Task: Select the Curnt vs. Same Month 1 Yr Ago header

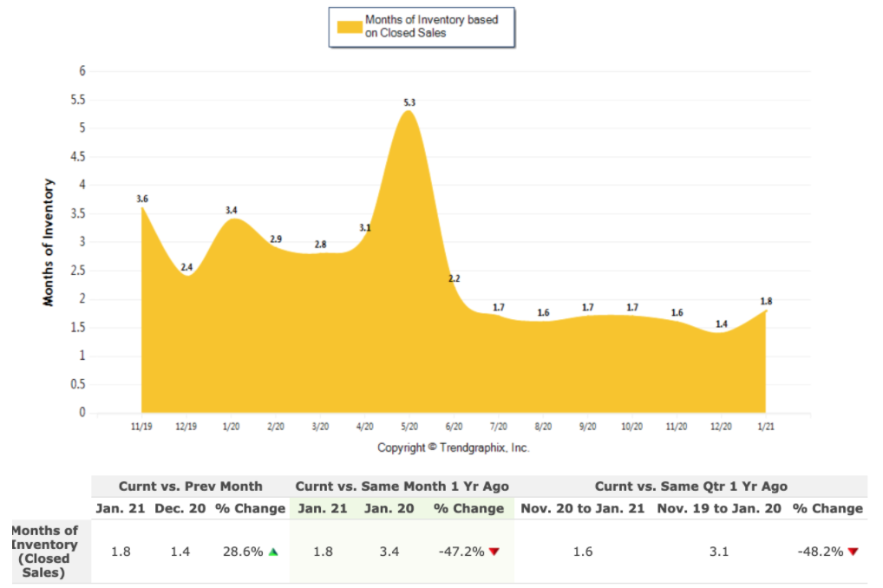Action: tap(402, 487)
